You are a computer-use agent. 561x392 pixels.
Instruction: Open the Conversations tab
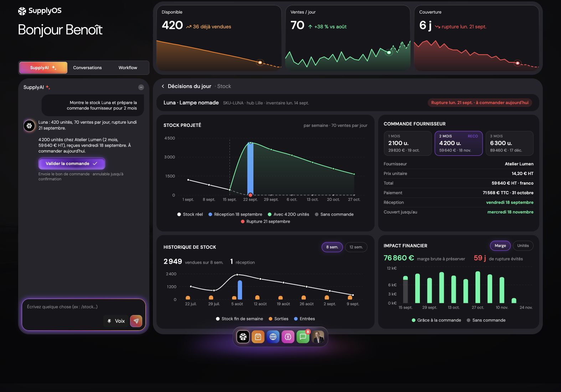(87, 68)
